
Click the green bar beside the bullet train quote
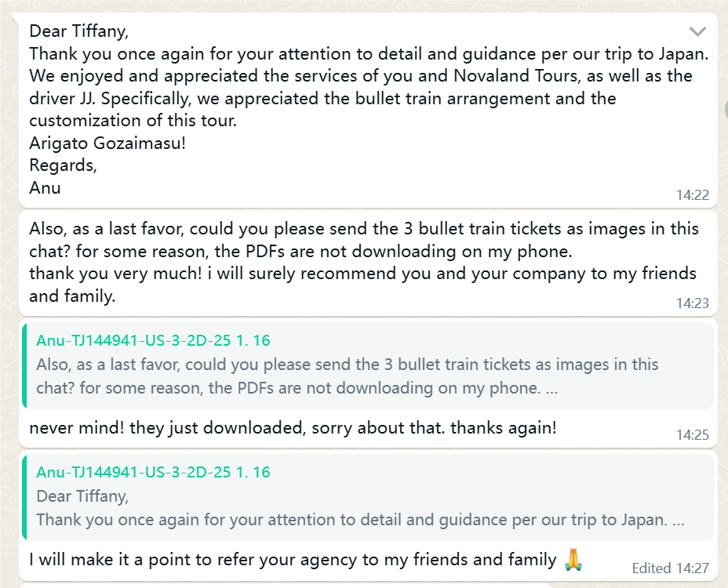pos(24,366)
